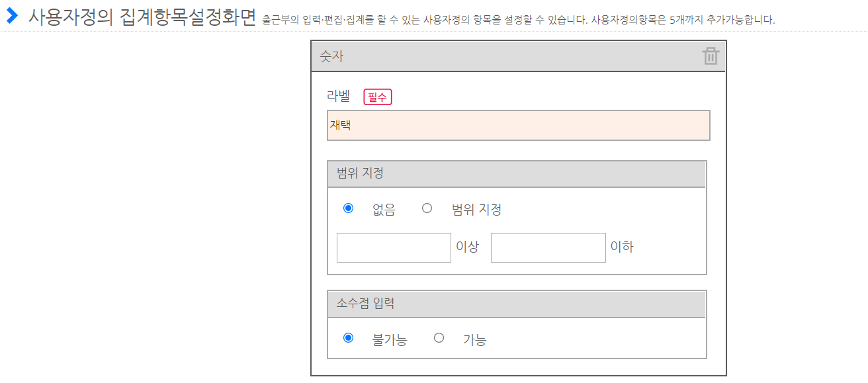Image resolution: width=868 pixels, height=383 pixels.
Task: Click the 숫자 panel header
Action: (503, 57)
